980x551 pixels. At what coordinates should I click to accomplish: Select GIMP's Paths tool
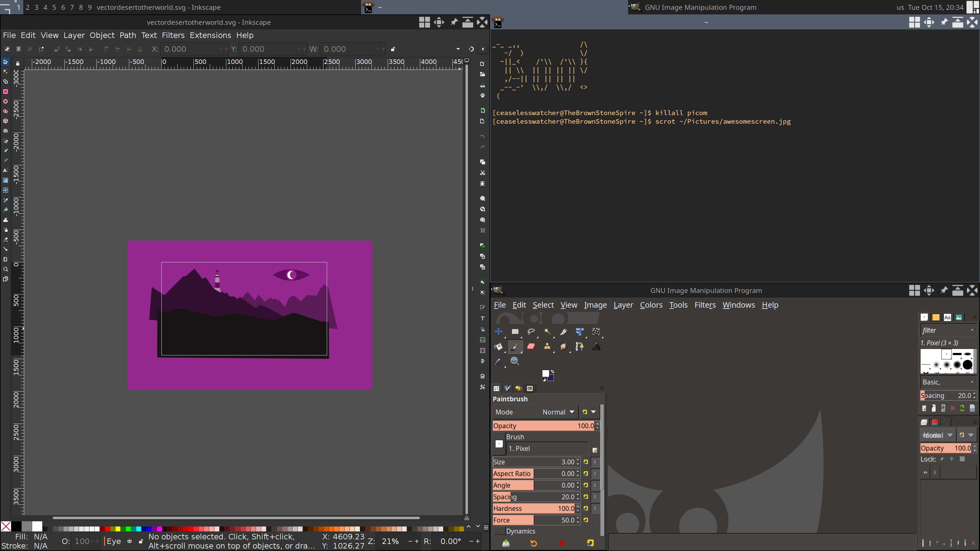click(580, 347)
